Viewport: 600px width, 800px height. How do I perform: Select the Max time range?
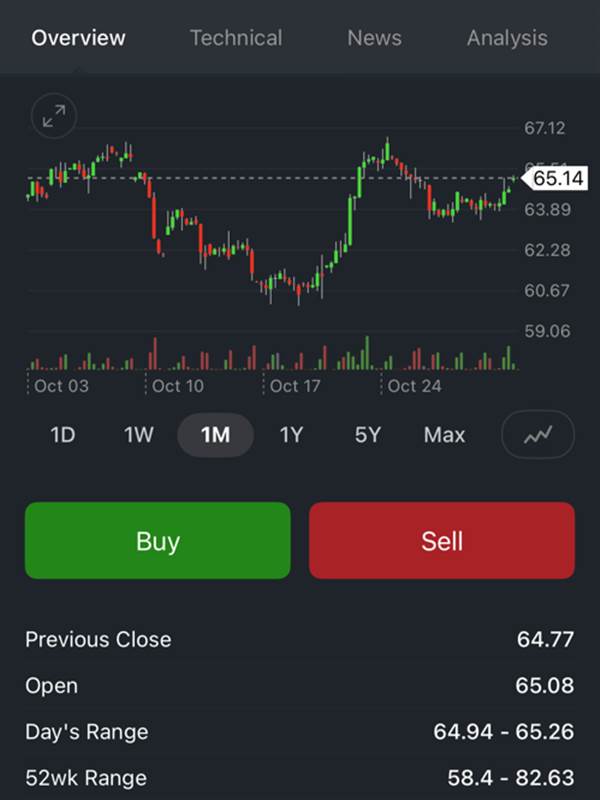pos(444,435)
